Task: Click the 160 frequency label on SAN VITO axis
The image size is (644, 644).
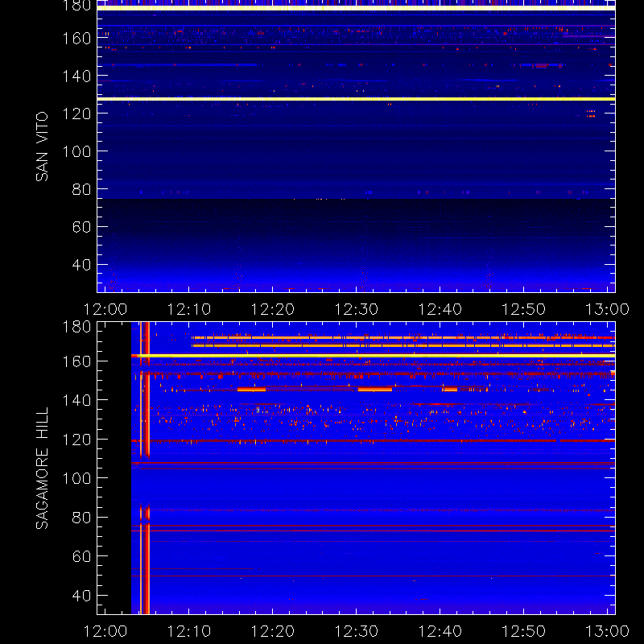Action: (x=76, y=38)
